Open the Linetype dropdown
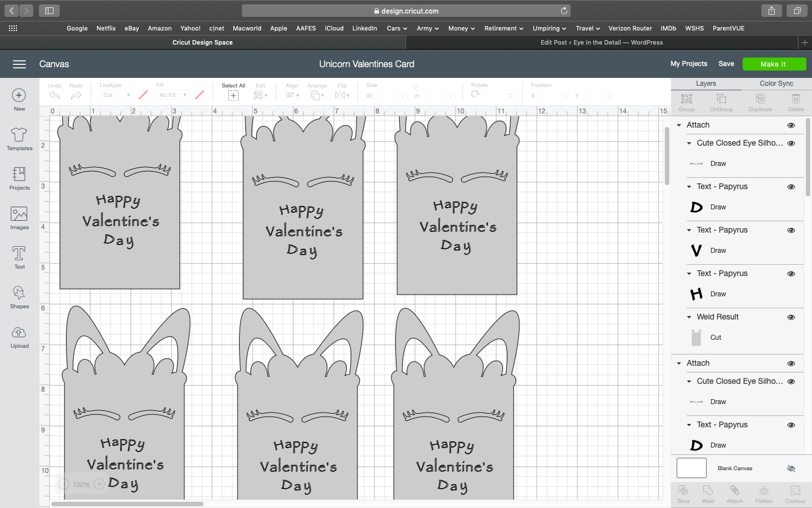The height and width of the screenshot is (508, 812). tap(116, 95)
